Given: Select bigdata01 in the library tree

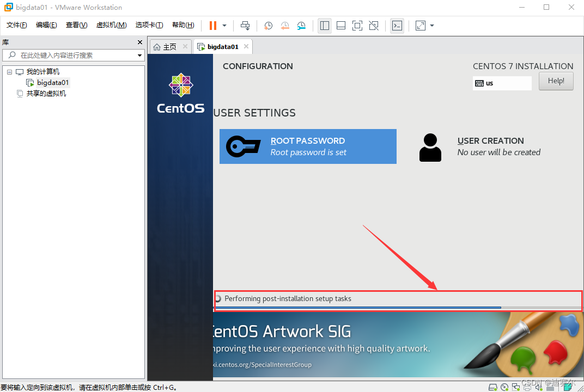Looking at the screenshot, I should pos(52,82).
